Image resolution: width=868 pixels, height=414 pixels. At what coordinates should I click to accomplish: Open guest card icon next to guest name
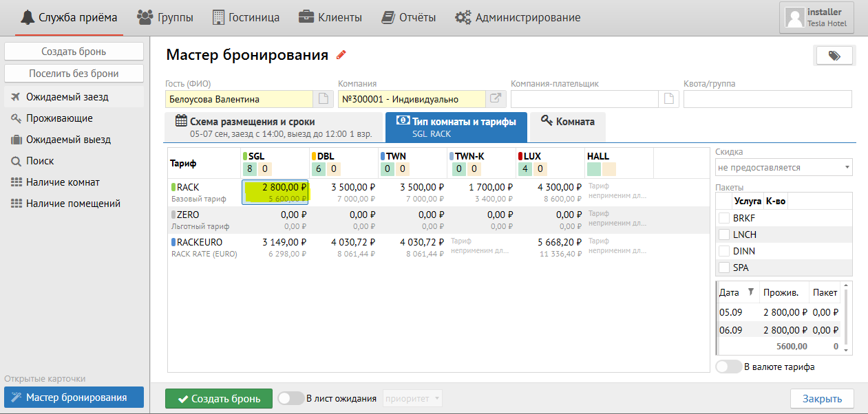(323, 99)
